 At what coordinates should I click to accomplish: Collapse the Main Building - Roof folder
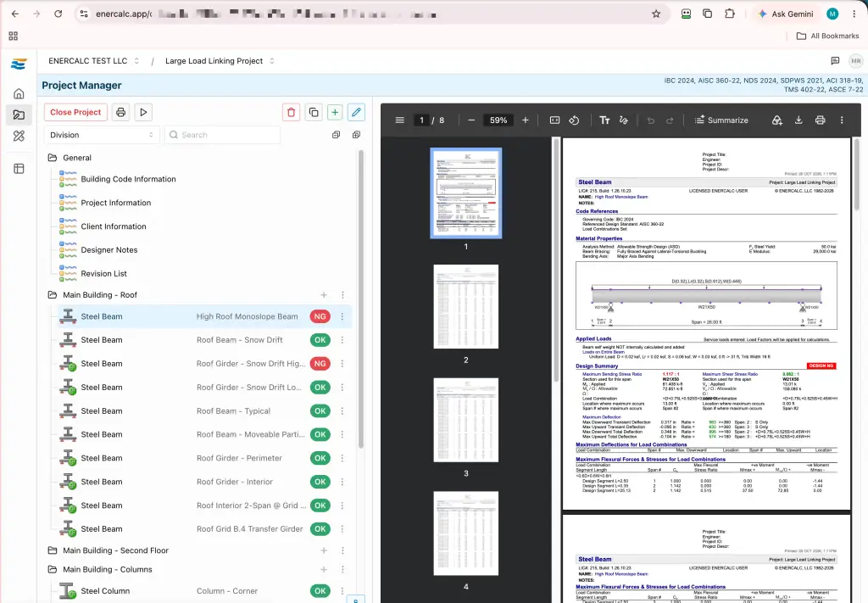coord(52,295)
